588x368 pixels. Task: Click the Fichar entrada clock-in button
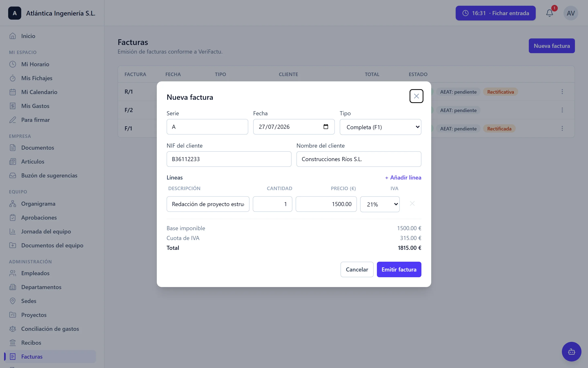pos(496,13)
